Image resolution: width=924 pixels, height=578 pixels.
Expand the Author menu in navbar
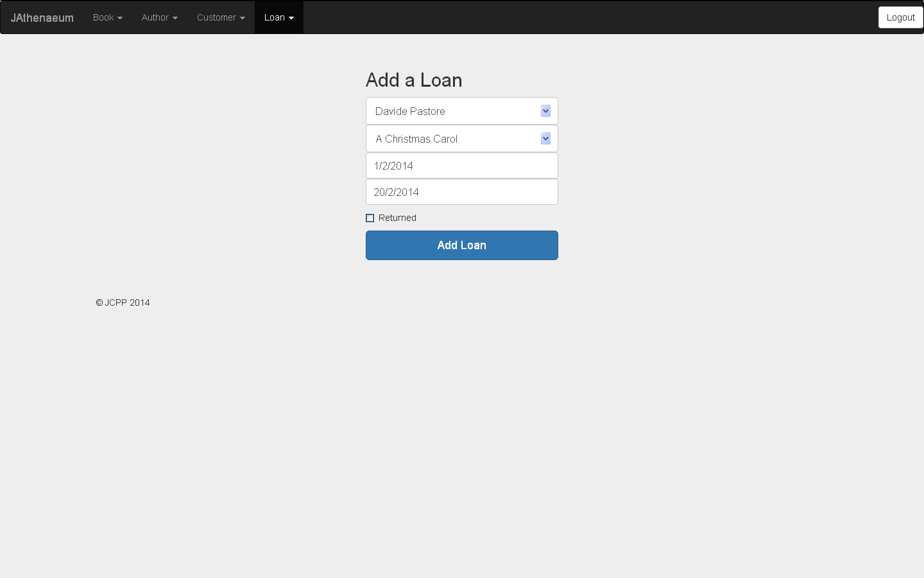(x=159, y=17)
